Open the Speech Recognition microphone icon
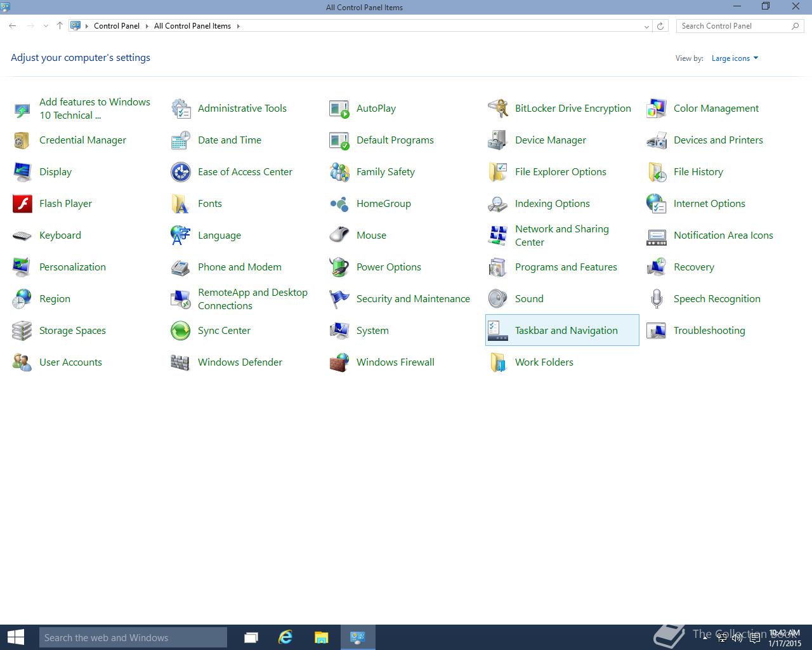This screenshot has width=812, height=650. pos(657,299)
